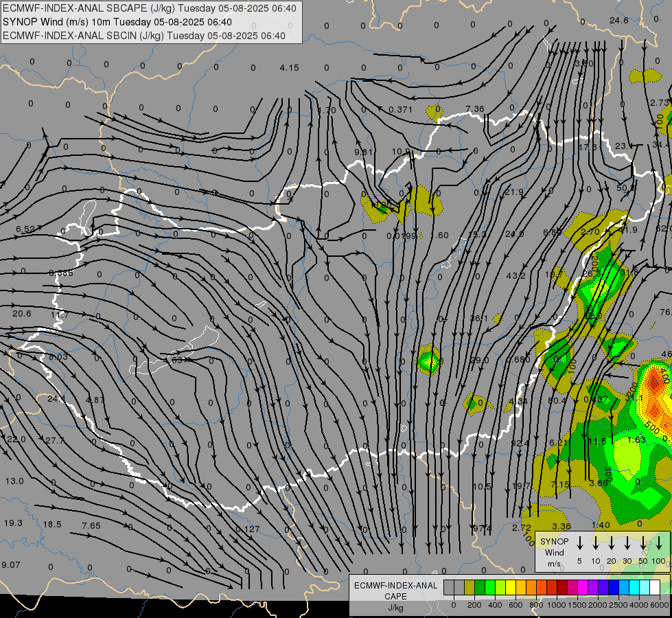Click the 'm/s' unit in wind legend
This screenshot has width=672, height=618.
point(554,564)
